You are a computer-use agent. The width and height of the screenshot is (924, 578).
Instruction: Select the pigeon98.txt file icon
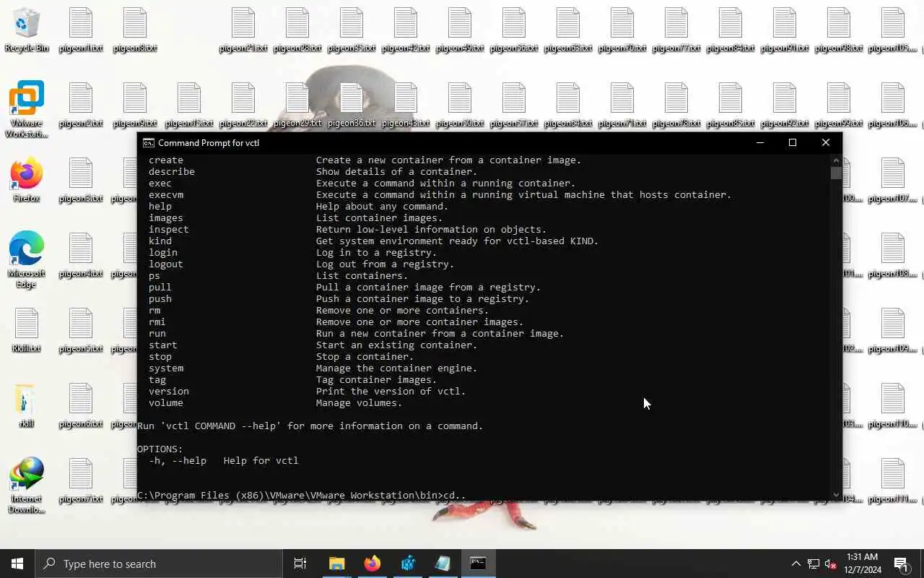click(839, 30)
